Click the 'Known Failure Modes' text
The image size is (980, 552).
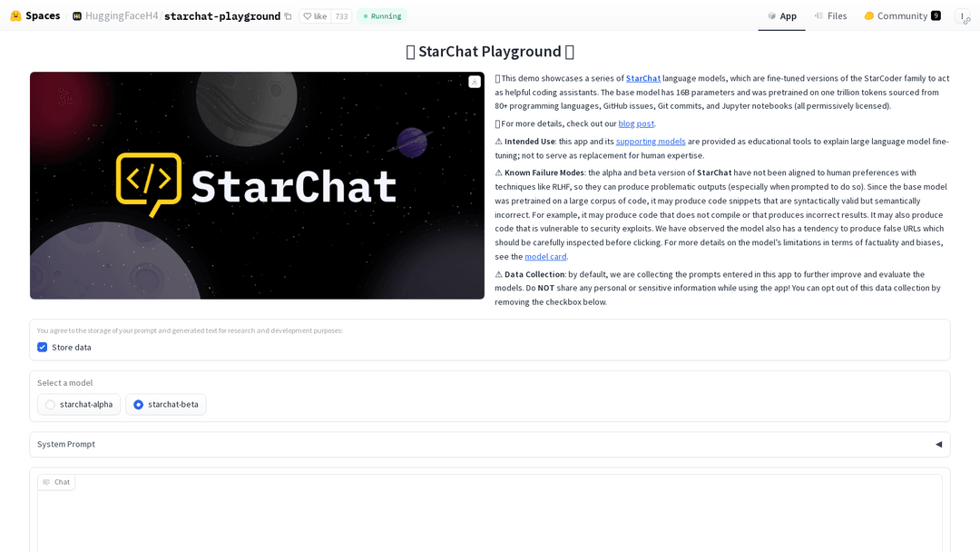544,172
